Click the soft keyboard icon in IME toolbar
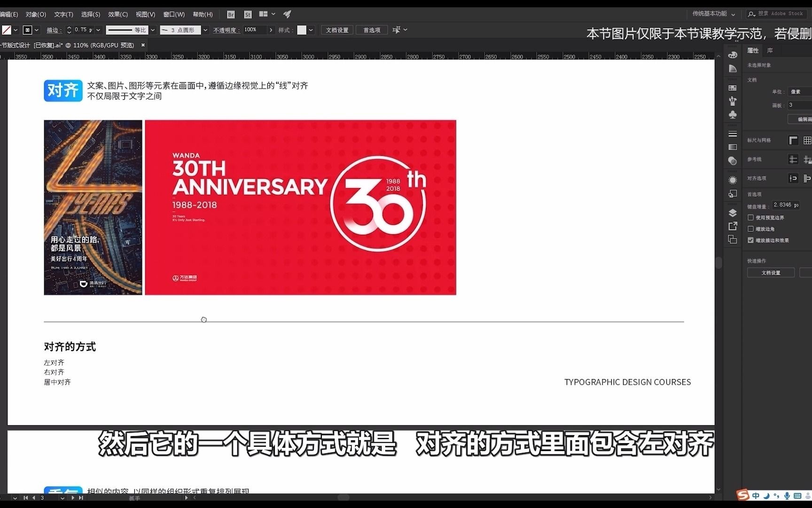812x508 pixels. pyautogui.click(x=797, y=496)
